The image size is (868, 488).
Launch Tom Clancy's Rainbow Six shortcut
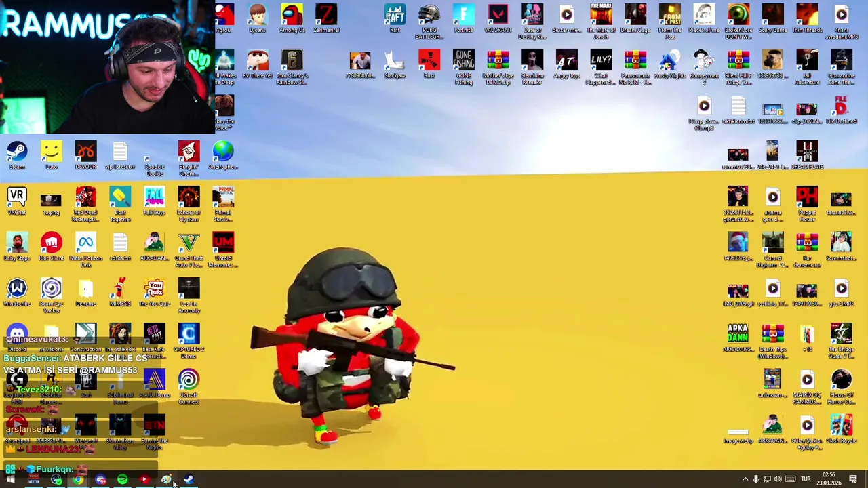click(292, 67)
